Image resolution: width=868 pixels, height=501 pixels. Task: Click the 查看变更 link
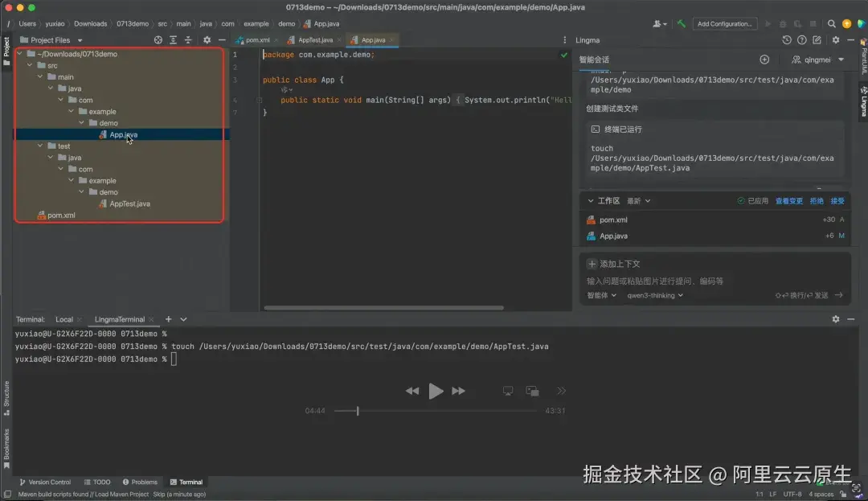click(789, 201)
